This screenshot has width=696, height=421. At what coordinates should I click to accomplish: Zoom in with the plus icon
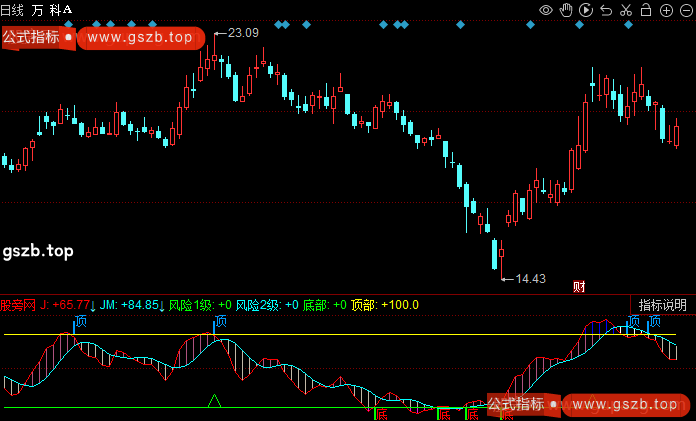pos(666,10)
